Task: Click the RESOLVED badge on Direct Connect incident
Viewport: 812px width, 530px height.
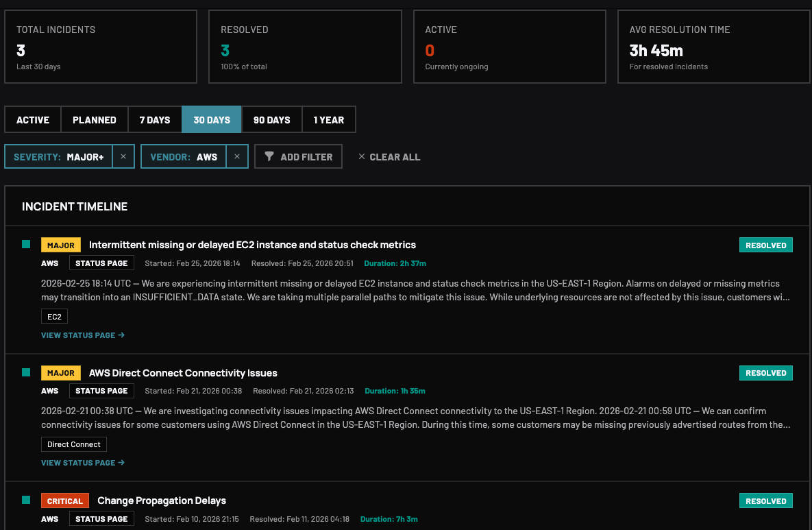Action: point(765,372)
